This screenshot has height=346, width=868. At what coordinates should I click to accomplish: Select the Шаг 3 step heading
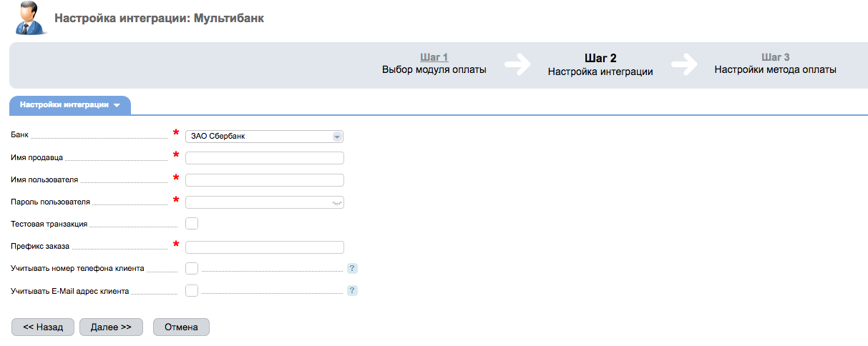(x=776, y=57)
